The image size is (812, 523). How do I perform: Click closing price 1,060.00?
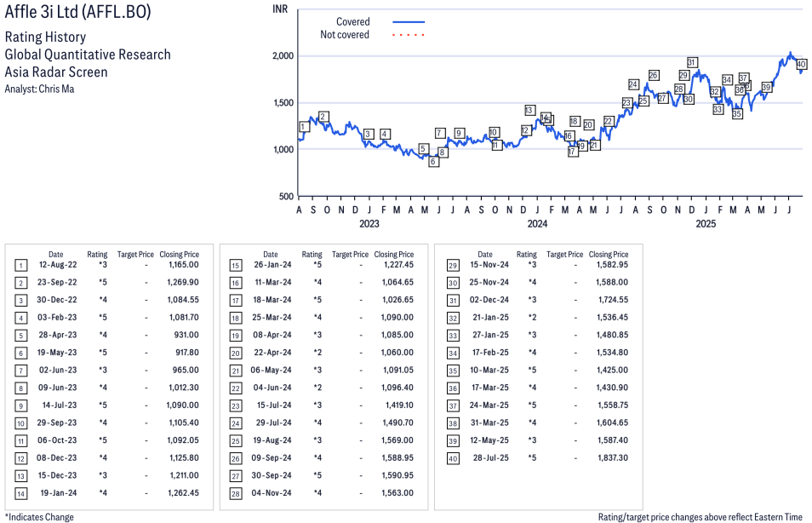click(x=397, y=353)
